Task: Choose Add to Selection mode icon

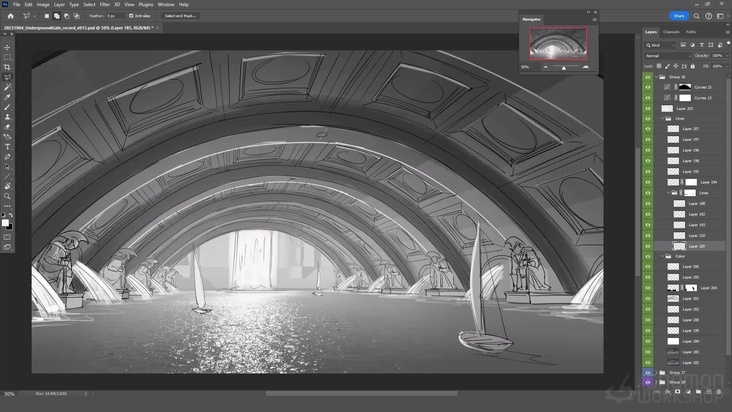Action: (x=56, y=16)
